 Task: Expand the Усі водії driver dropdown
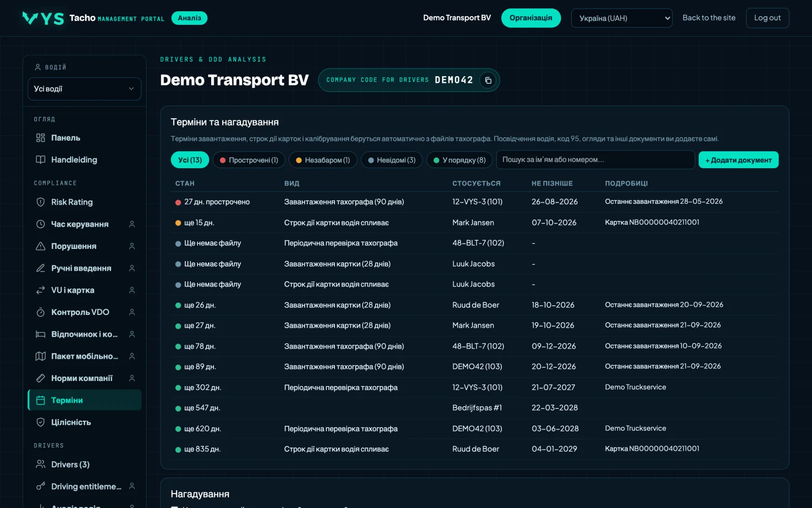coord(84,89)
